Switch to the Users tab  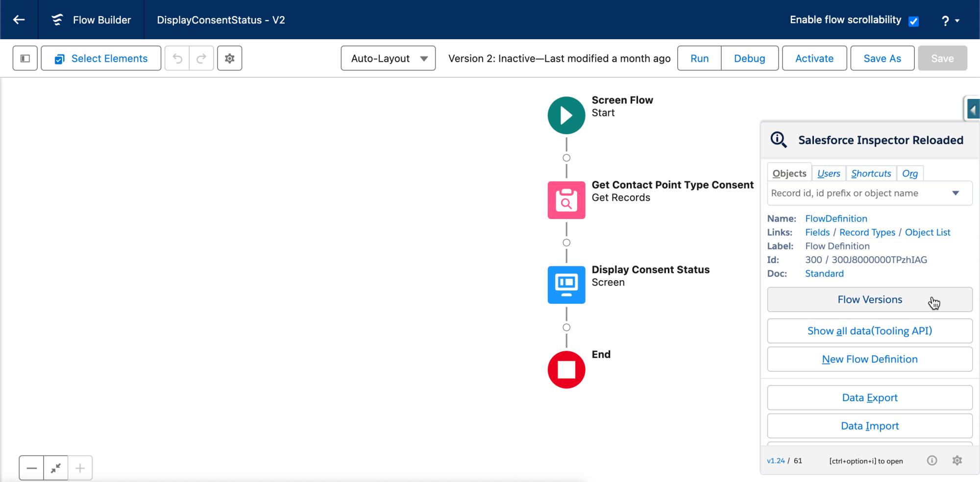(x=829, y=173)
